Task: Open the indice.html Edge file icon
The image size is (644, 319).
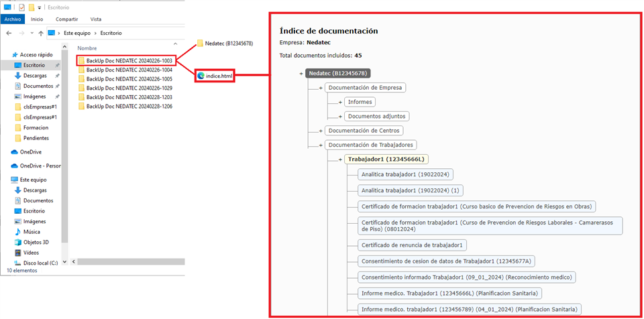Action: coord(201,76)
